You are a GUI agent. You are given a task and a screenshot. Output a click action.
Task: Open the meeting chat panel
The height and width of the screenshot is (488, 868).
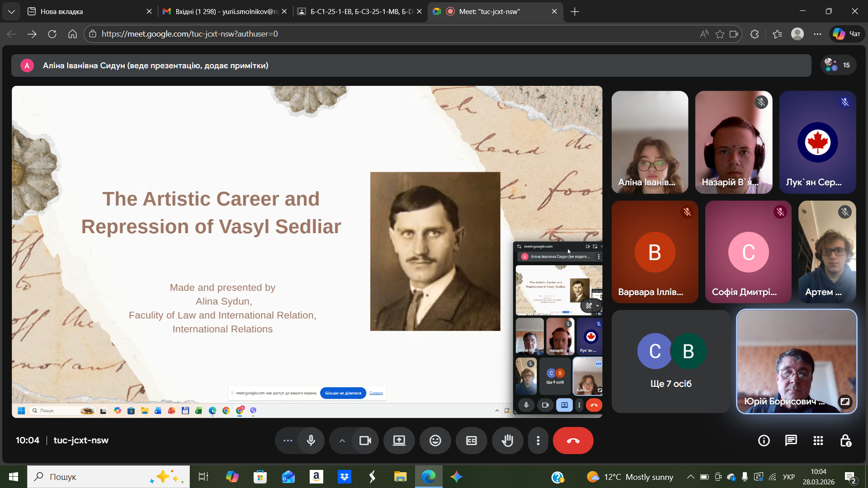(x=791, y=441)
